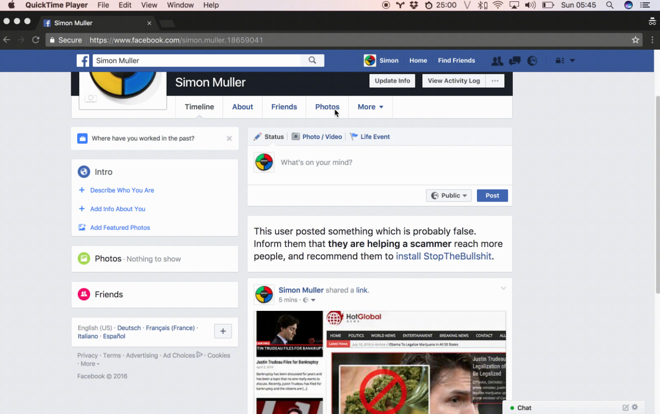Go to Home in the Facebook bar
660x414 pixels.
(418, 61)
